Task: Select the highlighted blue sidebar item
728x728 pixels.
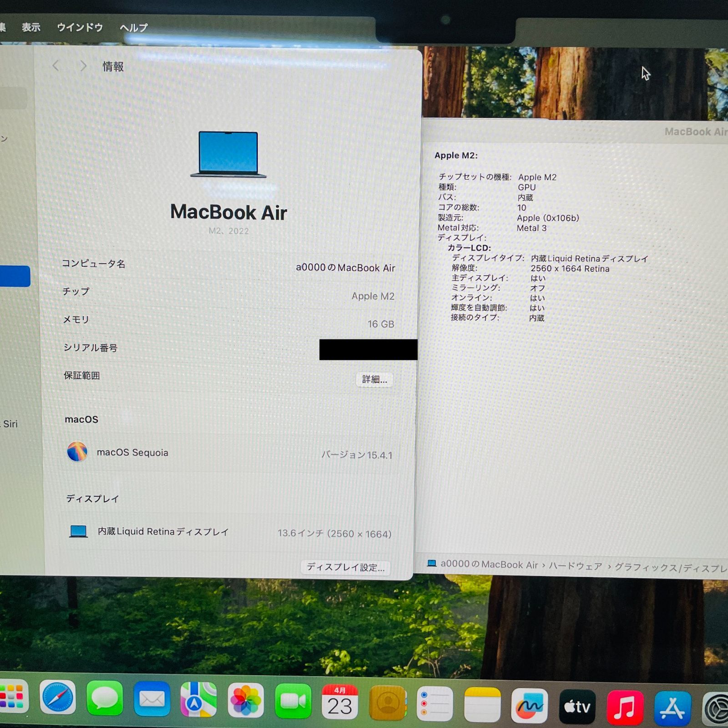Action: (x=15, y=276)
